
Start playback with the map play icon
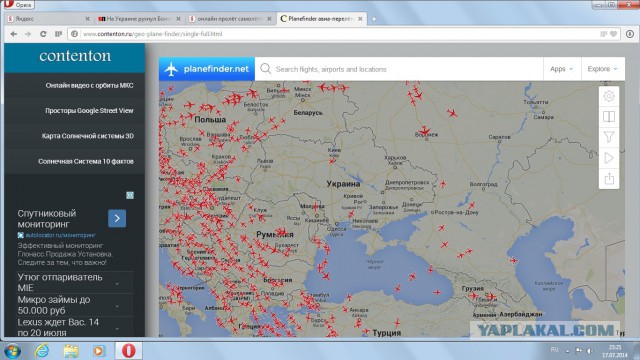pos(609,158)
